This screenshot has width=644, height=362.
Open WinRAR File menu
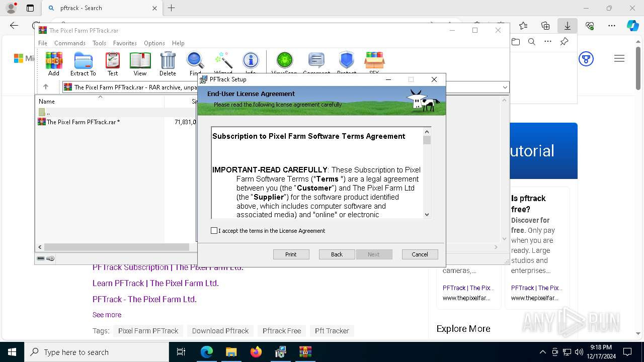43,43
